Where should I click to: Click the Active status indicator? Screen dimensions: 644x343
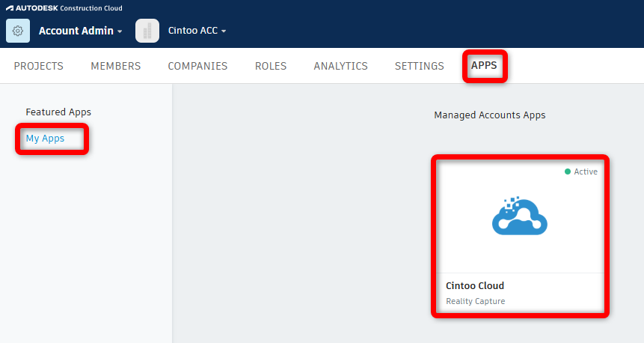pos(581,171)
